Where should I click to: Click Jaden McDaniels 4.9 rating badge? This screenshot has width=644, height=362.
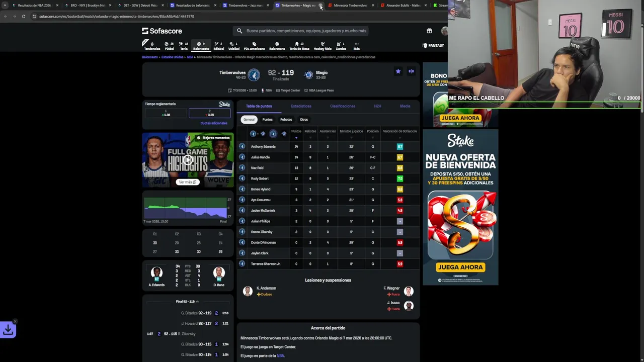[400, 211]
